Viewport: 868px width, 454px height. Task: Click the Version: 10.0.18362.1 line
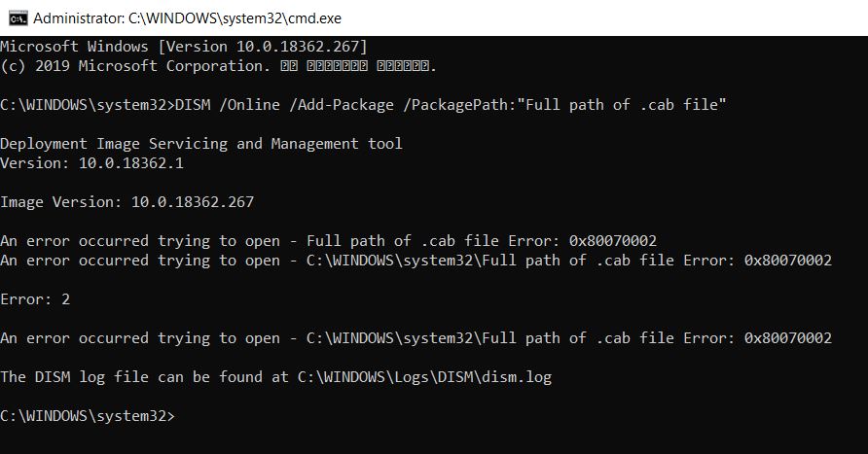(91, 163)
